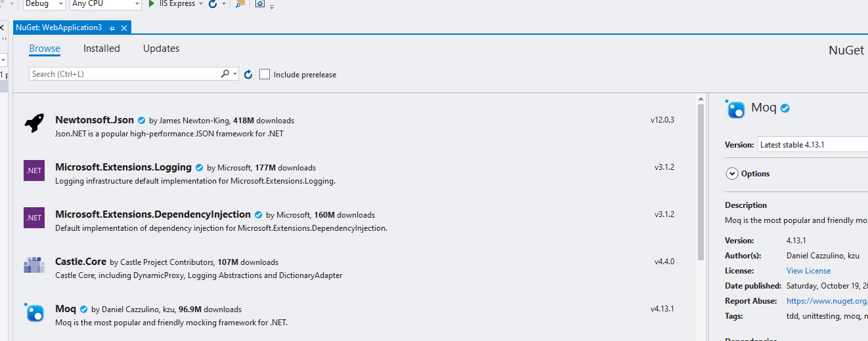
Task: Click the scroll-up arrow of the package list
Action: tap(701, 99)
